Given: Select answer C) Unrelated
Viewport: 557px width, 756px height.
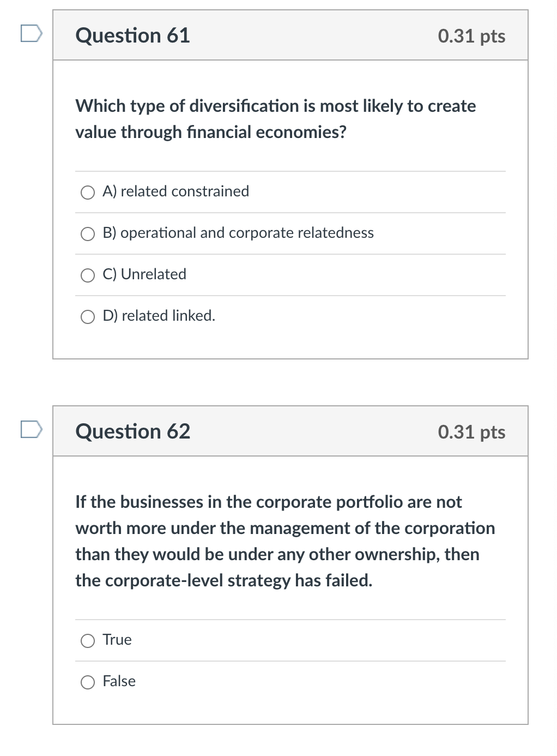Looking at the screenshot, I should click(x=88, y=275).
